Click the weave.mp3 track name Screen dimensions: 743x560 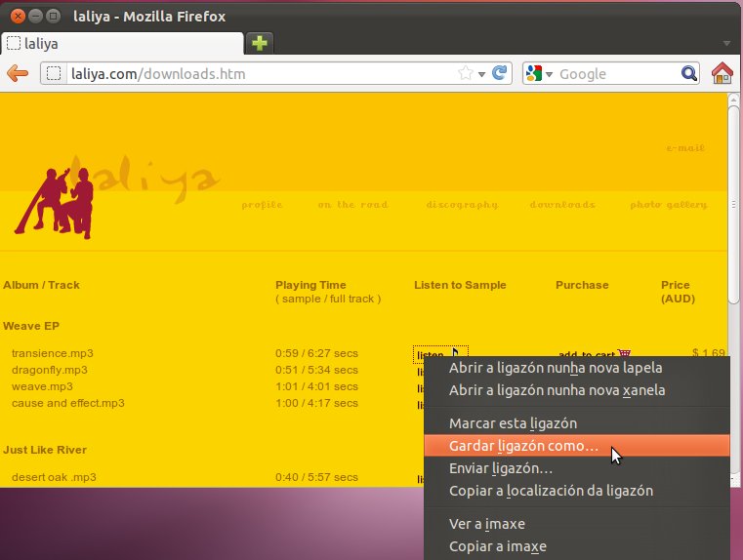pyautogui.click(x=42, y=386)
